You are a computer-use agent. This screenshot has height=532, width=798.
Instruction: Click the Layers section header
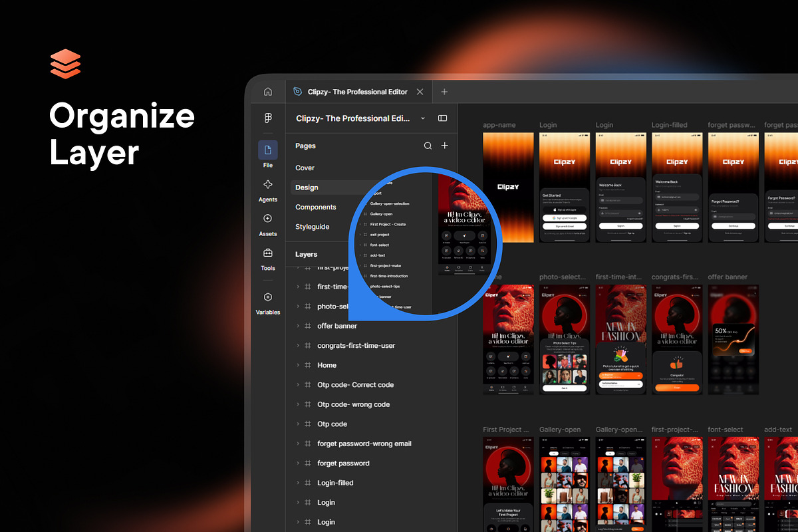coord(307,254)
